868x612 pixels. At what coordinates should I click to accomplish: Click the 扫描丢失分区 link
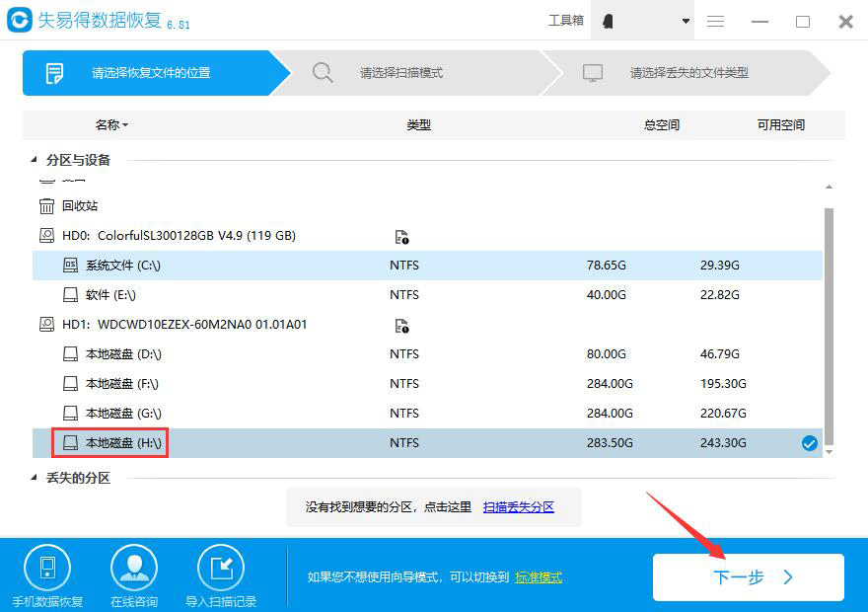click(x=519, y=507)
